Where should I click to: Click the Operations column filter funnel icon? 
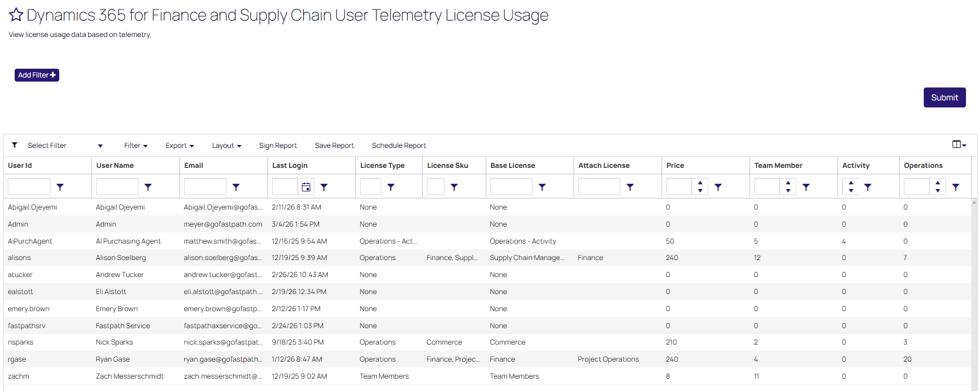click(x=955, y=187)
